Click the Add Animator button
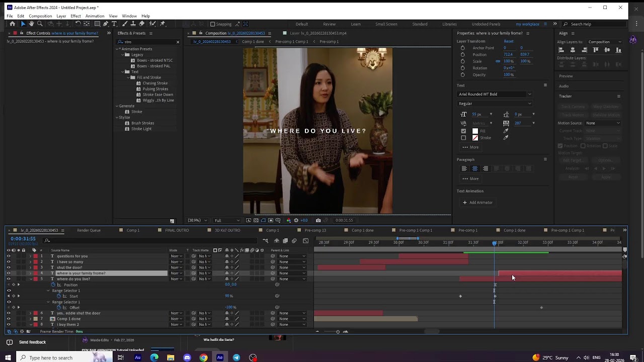The image size is (644, 362). [477, 203]
